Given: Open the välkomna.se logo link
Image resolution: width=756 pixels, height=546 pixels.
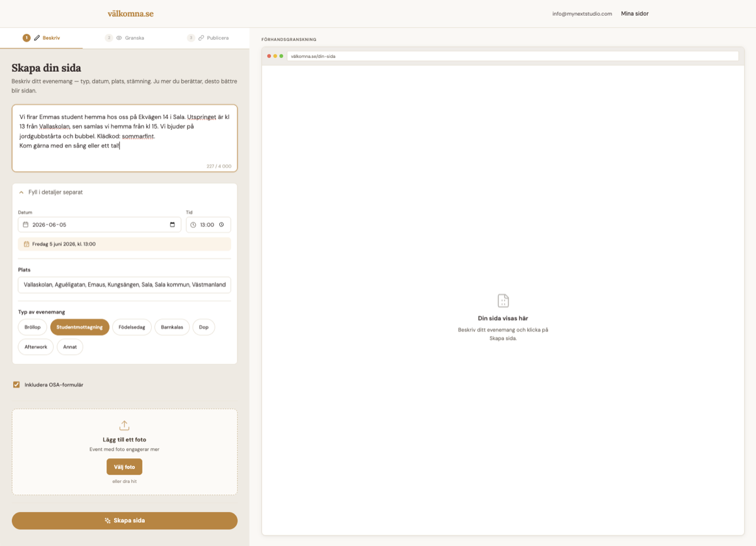Looking at the screenshot, I should pos(130,13).
